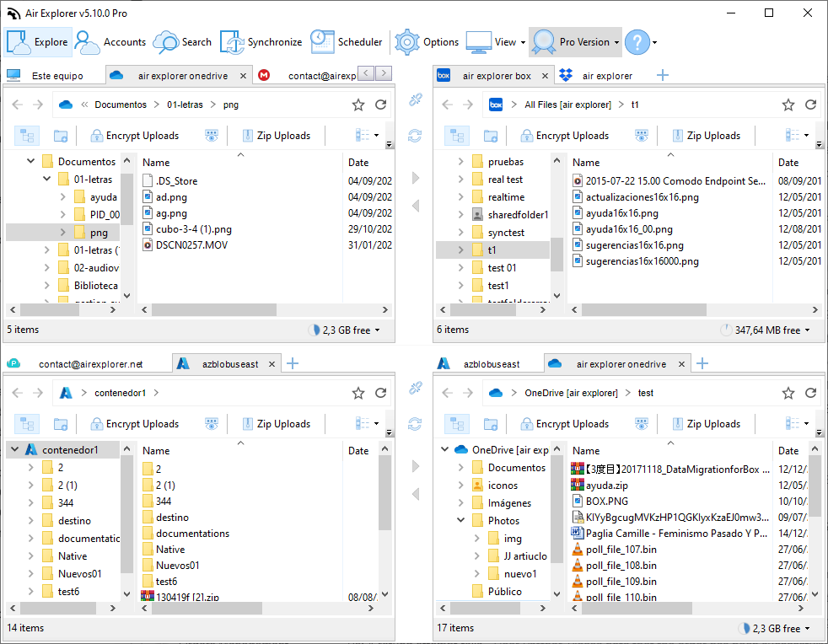Open the 2,3 GB free dropdown in top-left pane

click(x=344, y=330)
